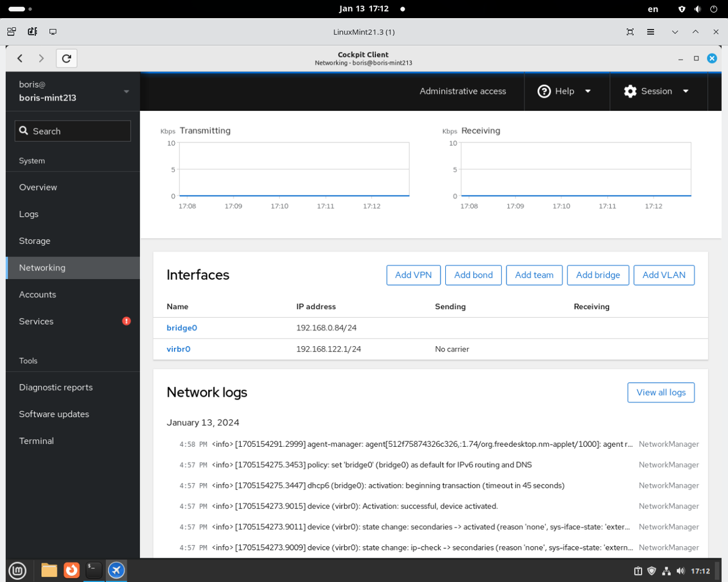
Task: Click the keyboard shortcuts icon in viewer toolbar
Action: 32,31
